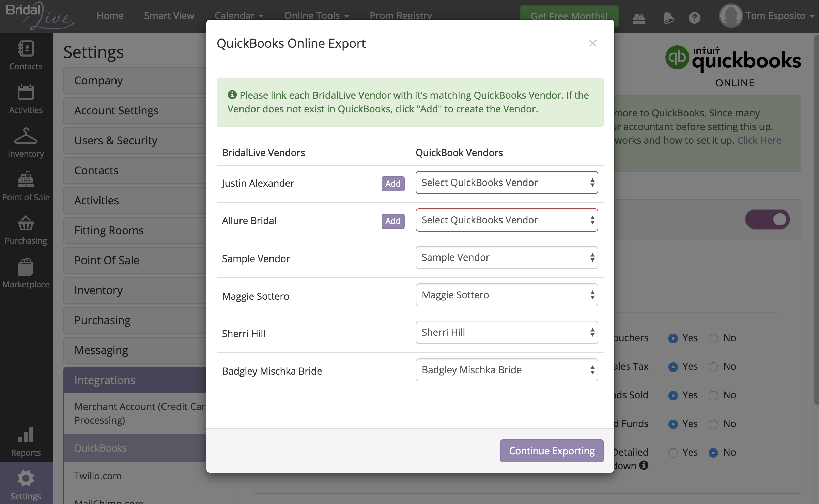Expand the Sherri Hill vendor dropdown

506,332
